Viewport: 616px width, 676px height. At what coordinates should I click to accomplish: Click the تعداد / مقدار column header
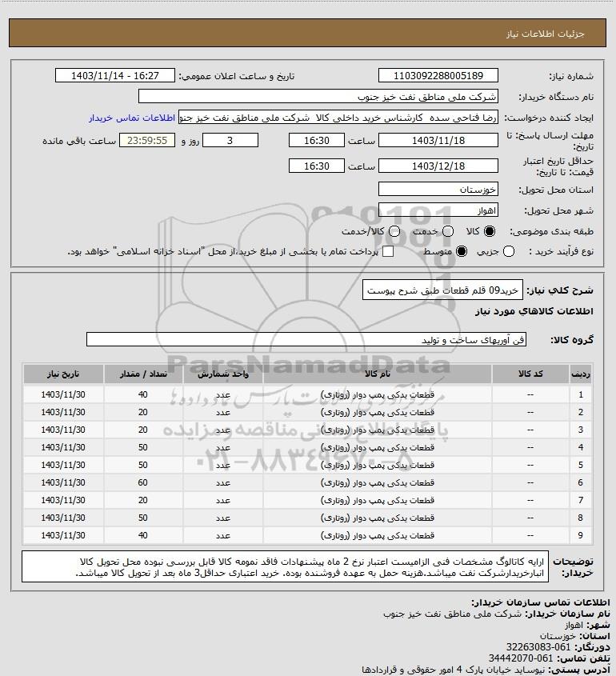click(143, 374)
